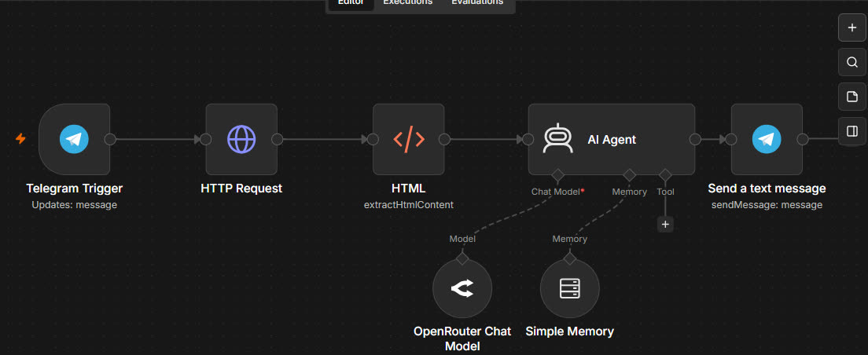The height and width of the screenshot is (355, 868).
Task: Click the orange lightning trigger icon
Action: (20, 138)
